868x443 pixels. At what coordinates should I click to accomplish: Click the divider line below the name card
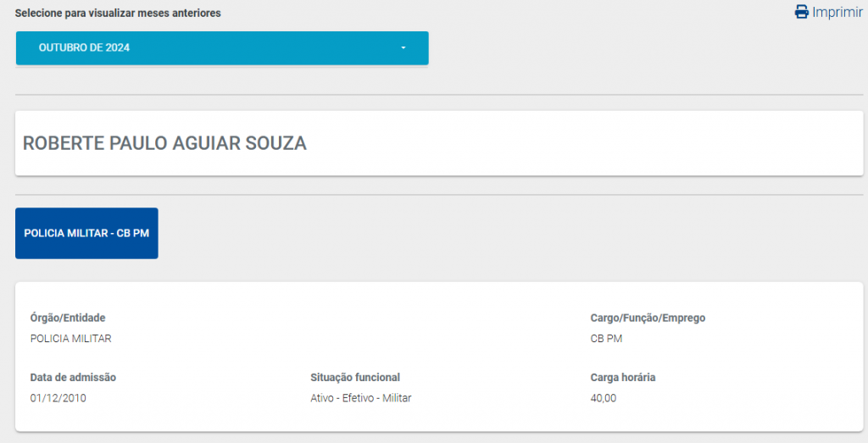point(439,195)
